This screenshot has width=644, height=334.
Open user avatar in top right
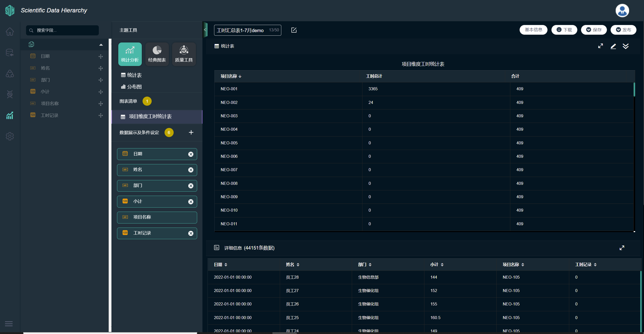(x=622, y=11)
